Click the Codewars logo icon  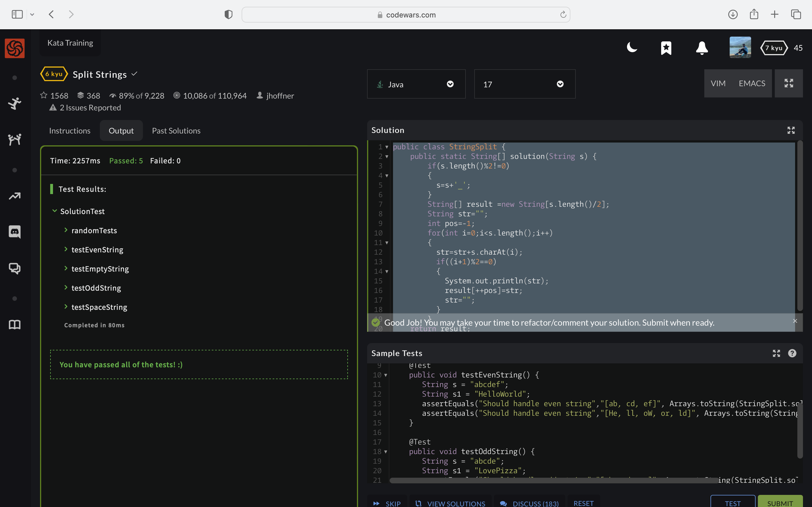(14, 48)
